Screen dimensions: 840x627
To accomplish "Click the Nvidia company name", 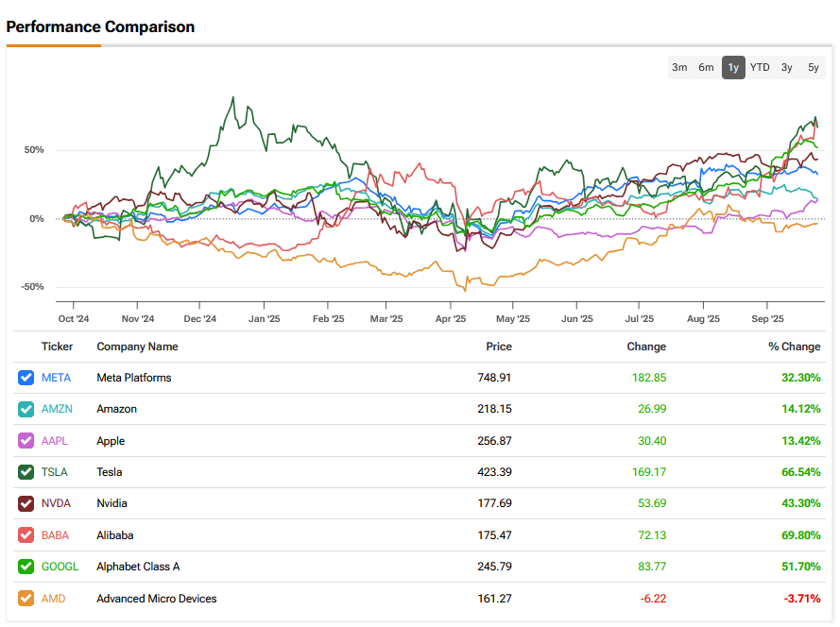I will (111, 503).
